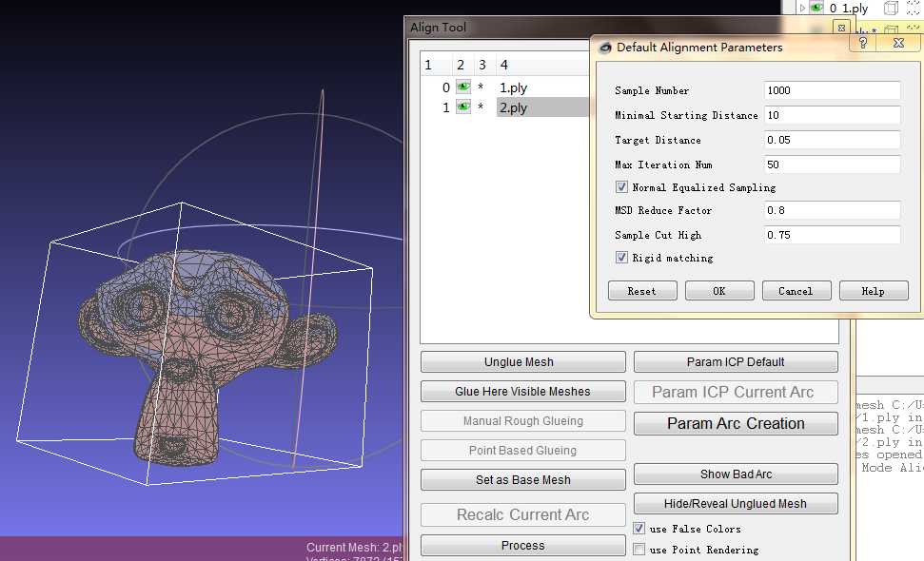Viewport: 924px width, 561px height.
Task: Click Param Arc Creation button
Action: click(736, 423)
